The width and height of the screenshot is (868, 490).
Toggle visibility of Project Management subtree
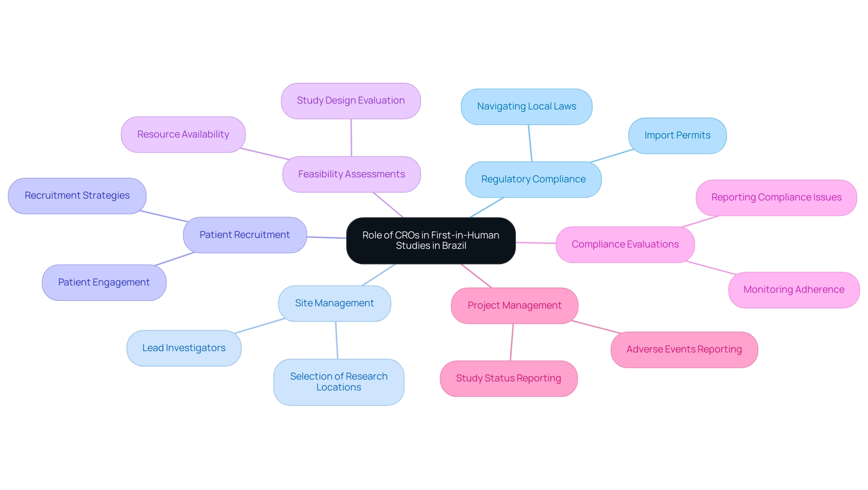click(x=515, y=305)
